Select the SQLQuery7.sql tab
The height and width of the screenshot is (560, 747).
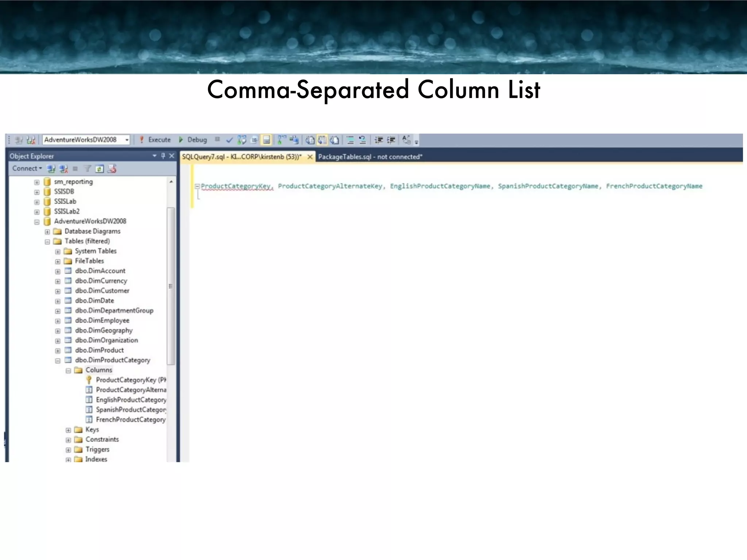[x=241, y=157]
